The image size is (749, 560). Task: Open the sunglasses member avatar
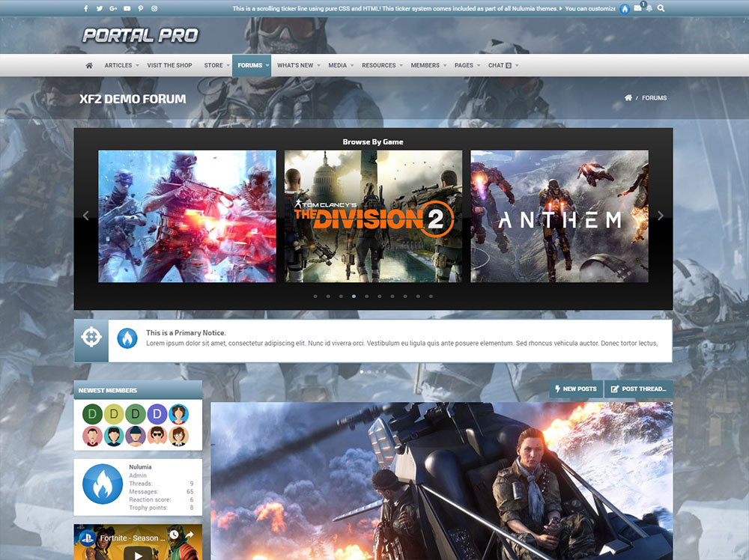(157, 436)
